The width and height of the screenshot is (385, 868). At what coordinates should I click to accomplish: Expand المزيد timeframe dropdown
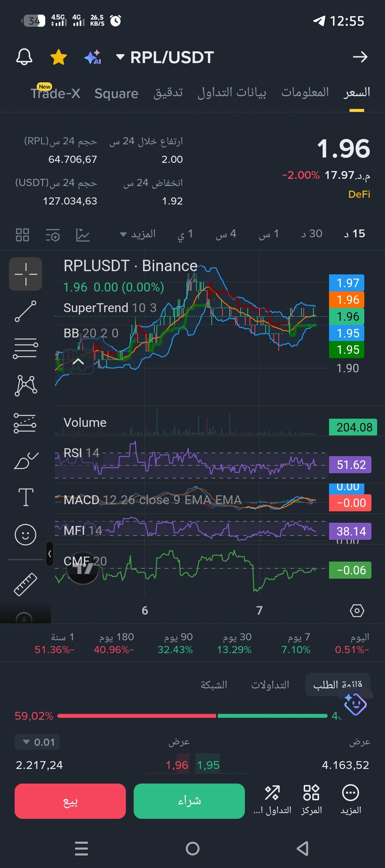[138, 234]
